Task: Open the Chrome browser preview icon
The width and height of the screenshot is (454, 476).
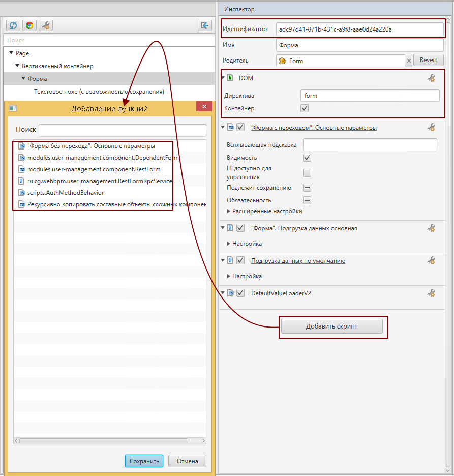Action: click(29, 25)
